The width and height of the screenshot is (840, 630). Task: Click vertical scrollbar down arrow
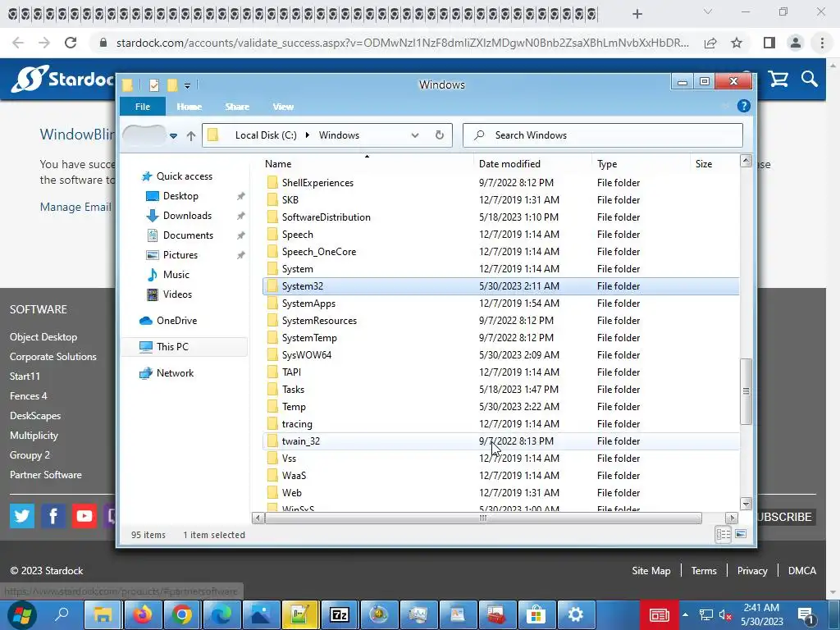[x=746, y=504]
